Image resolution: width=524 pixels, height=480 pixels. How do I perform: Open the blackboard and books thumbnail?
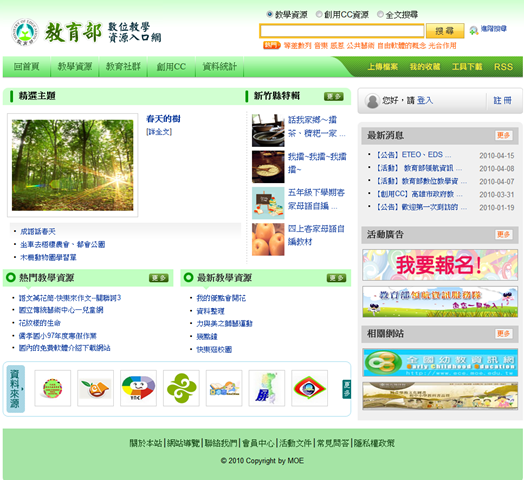pyautogui.click(x=268, y=203)
